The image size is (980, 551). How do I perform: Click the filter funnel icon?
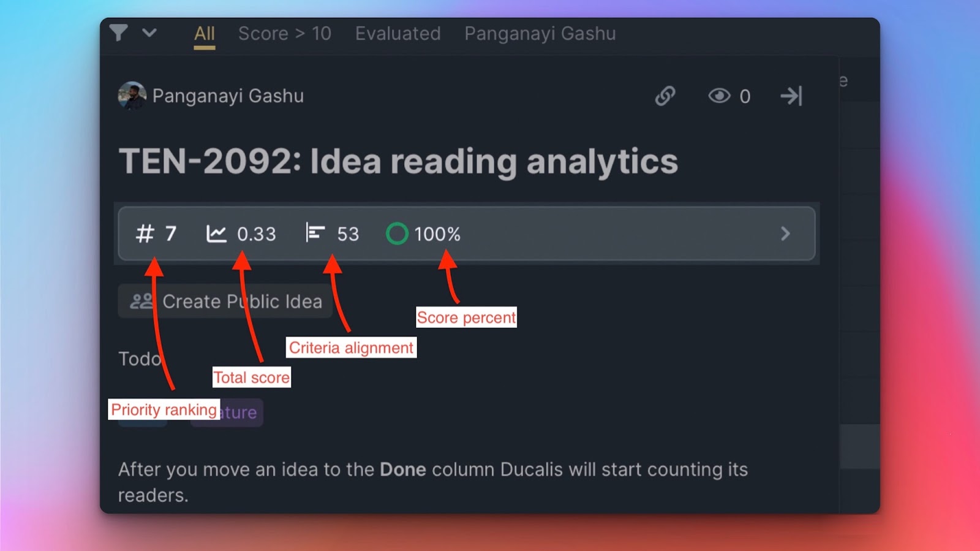click(x=119, y=32)
